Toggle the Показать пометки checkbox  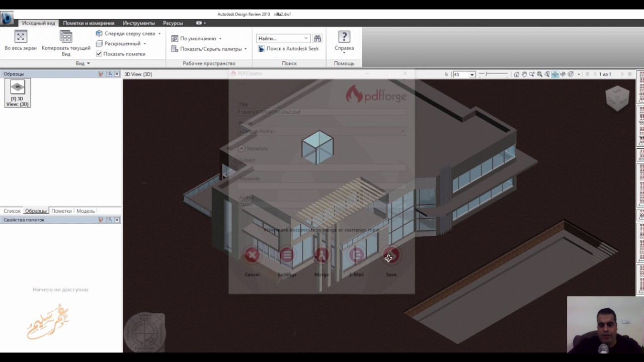pyautogui.click(x=99, y=54)
